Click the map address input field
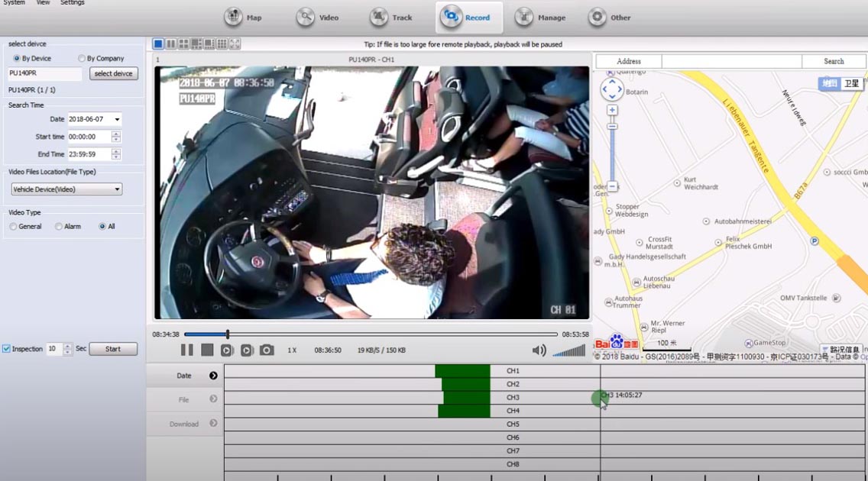Viewport: 868px width, 481px height. [732, 61]
